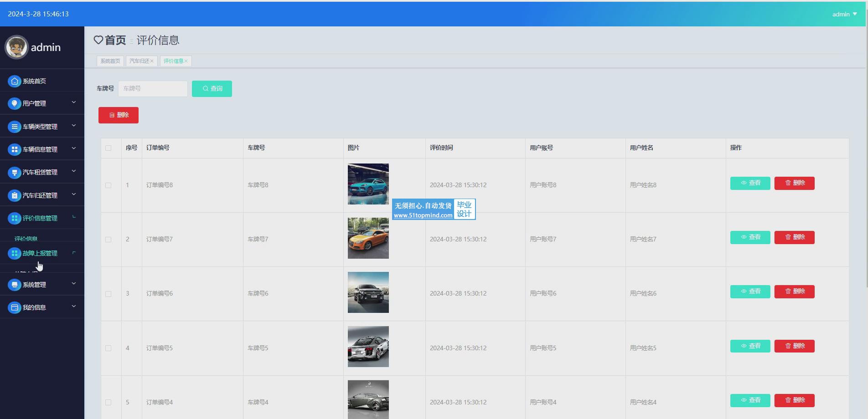Screen dimensions: 868x419
Task: Click 查看 for row 订单编号6
Action: [x=750, y=291]
